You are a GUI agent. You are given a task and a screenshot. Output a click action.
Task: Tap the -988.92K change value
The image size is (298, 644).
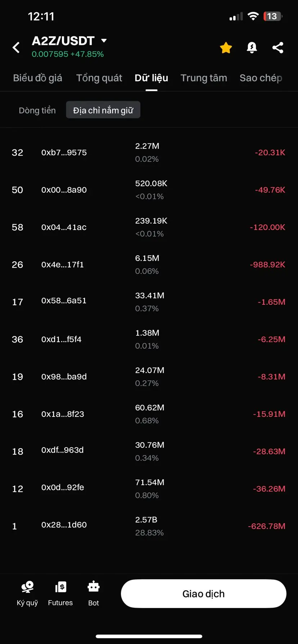267,264
